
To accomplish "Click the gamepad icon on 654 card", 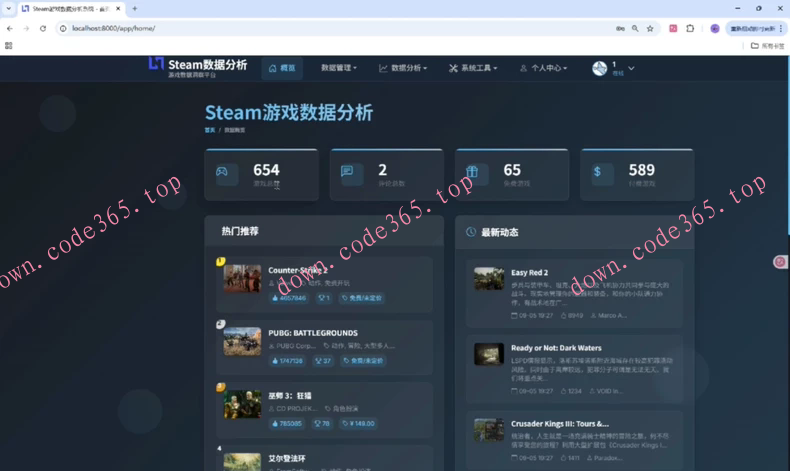I will 222,172.
